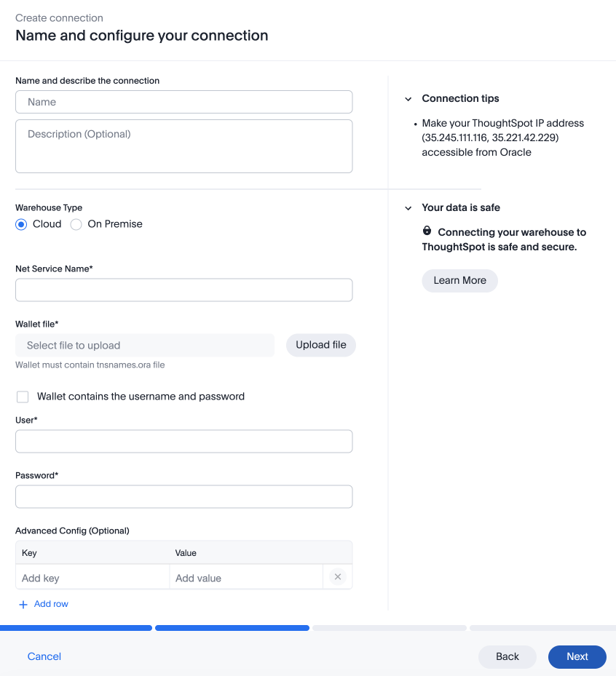This screenshot has height=676, width=616.
Task: Click the plus icon beside Add row
Action: pos(23,605)
